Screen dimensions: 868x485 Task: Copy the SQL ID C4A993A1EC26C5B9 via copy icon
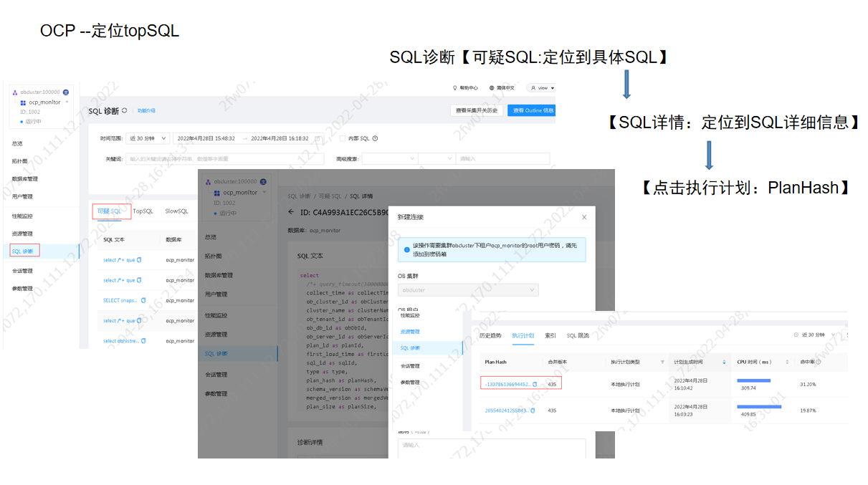391,211
